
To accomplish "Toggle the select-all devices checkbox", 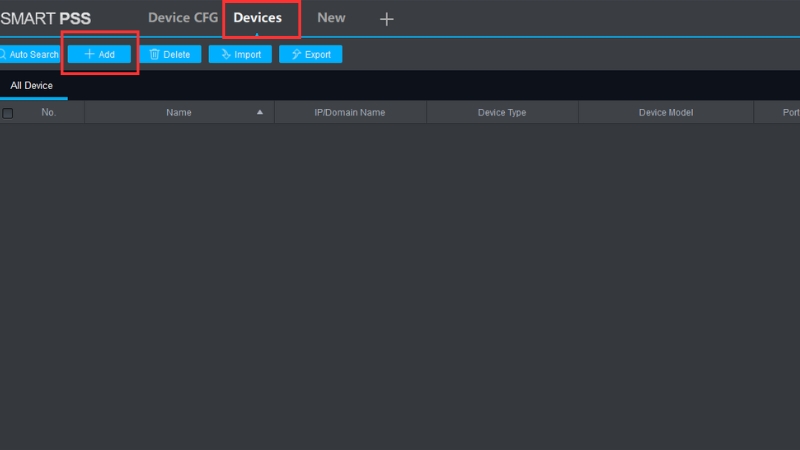I will (x=8, y=113).
